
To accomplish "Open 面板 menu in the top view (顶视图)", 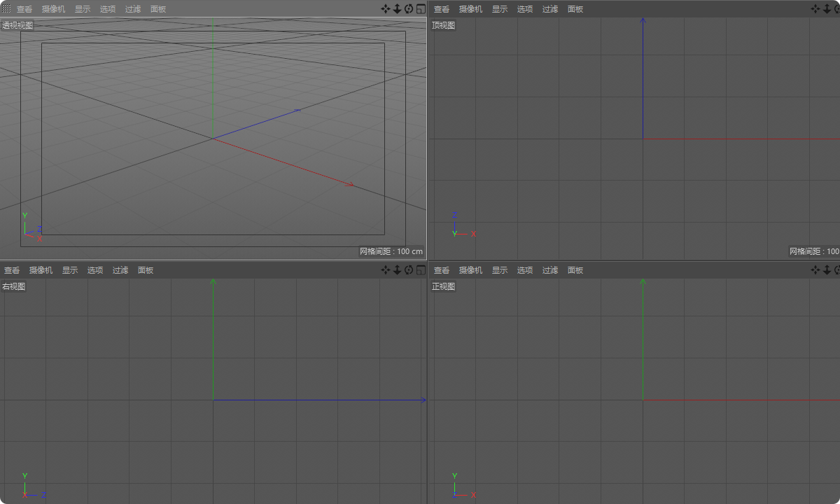I will [x=575, y=9].
